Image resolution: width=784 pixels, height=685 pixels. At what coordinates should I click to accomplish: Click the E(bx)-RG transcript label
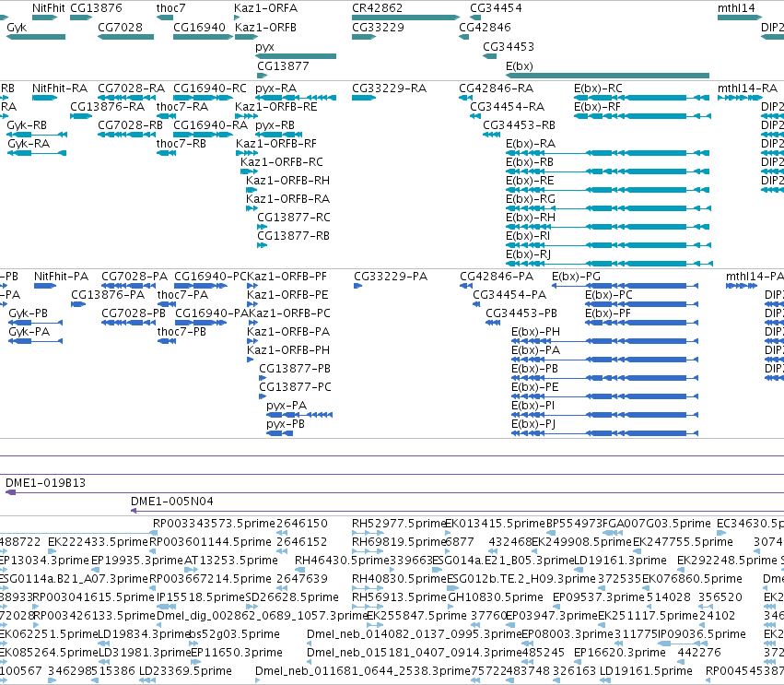tap(531, 199)
